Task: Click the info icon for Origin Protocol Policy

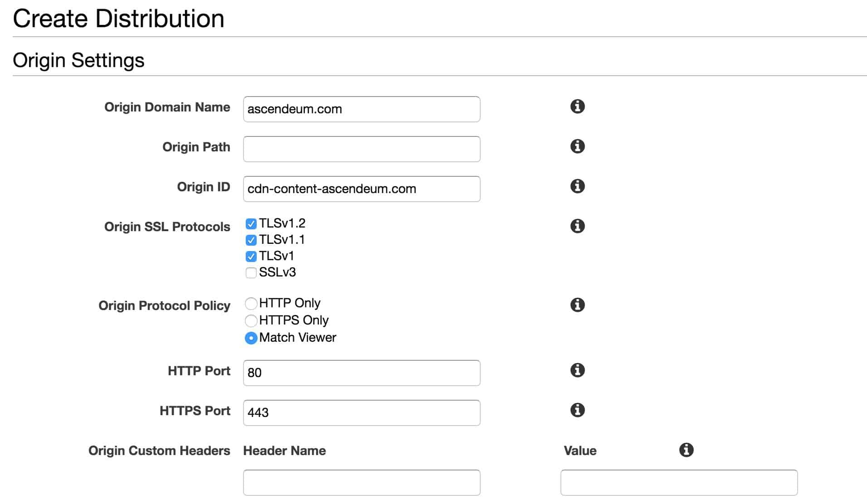Action: coord(577,305)
